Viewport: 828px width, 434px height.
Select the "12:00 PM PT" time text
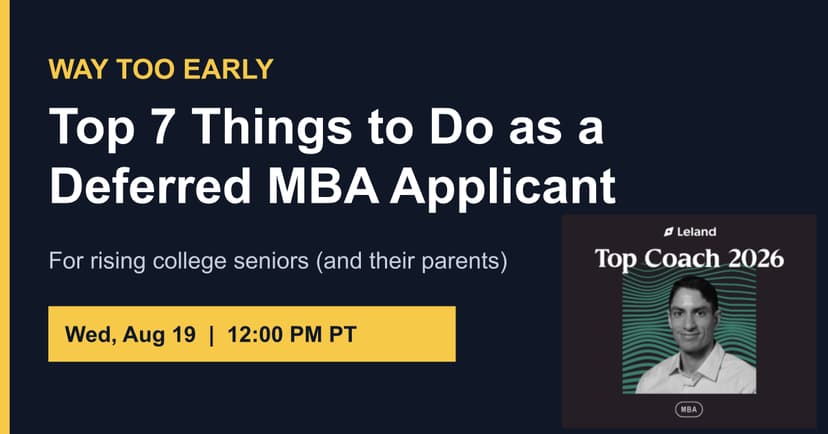[x=292, y=335]
